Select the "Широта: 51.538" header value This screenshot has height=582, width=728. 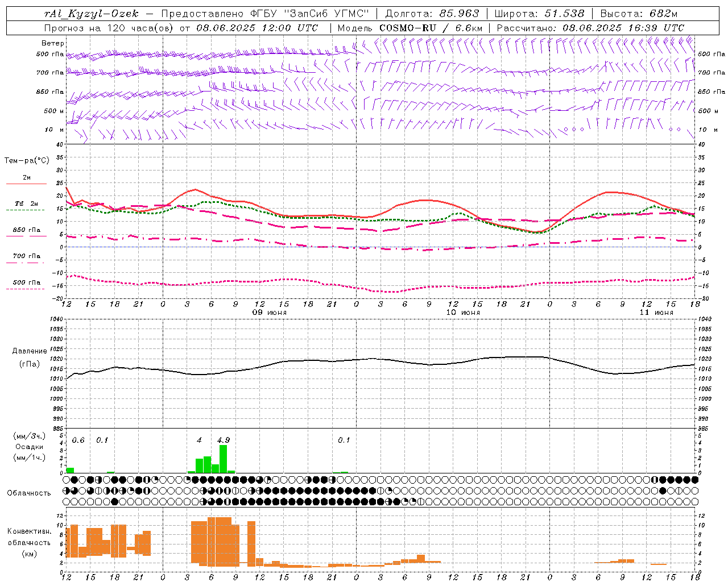[x=539, y=14]
